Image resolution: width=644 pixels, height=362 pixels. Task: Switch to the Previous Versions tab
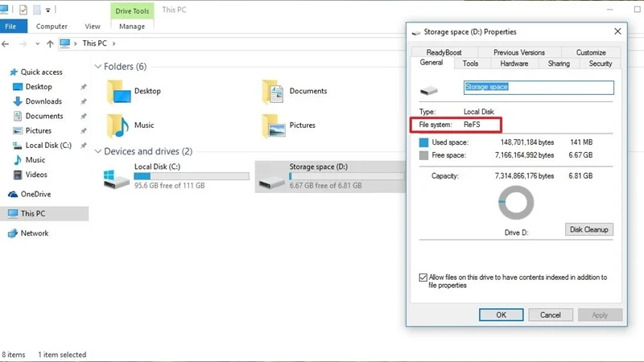(x=519, y=52)
